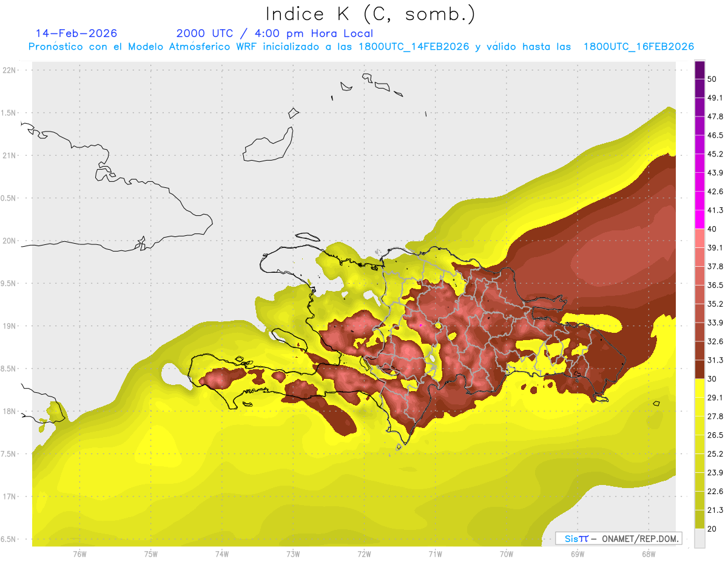728x562 pixels.
Task: Click color bar value "35.2"
Action: click(715, 304)
